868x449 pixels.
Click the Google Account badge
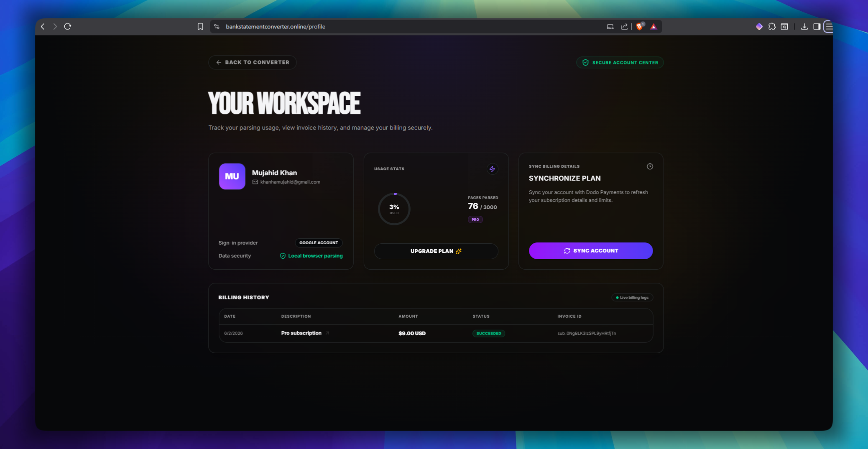[x=319, y=242]
